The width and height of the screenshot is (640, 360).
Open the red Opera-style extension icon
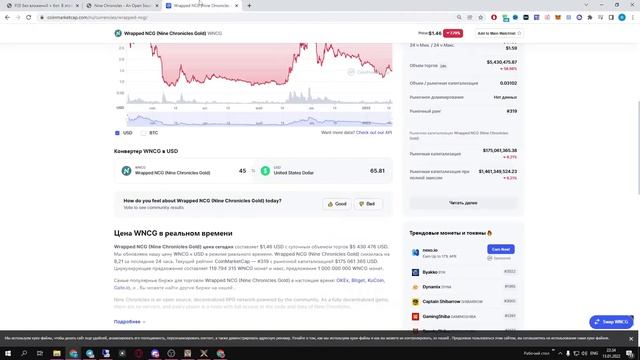494,18
